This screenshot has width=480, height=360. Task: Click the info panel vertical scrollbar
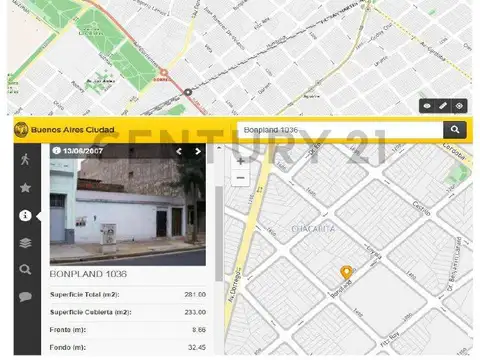tap(219, 233)
